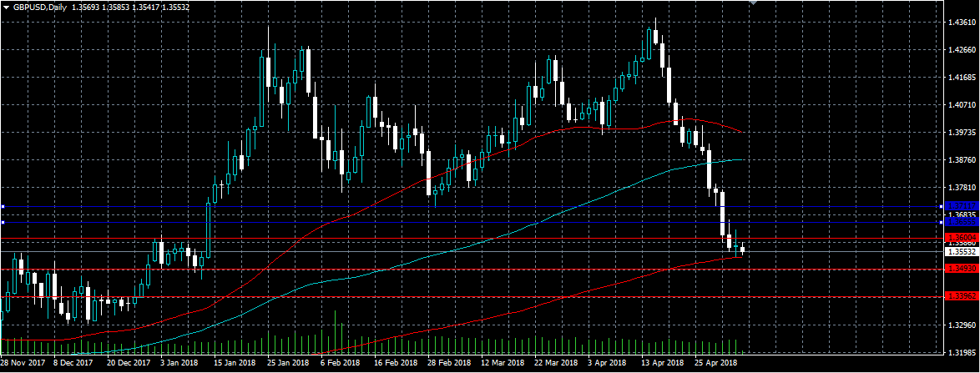This screenshot has height=373, width=980.
Task: Click the 1.41685 price axis value
Action: (x=961, y=78)
